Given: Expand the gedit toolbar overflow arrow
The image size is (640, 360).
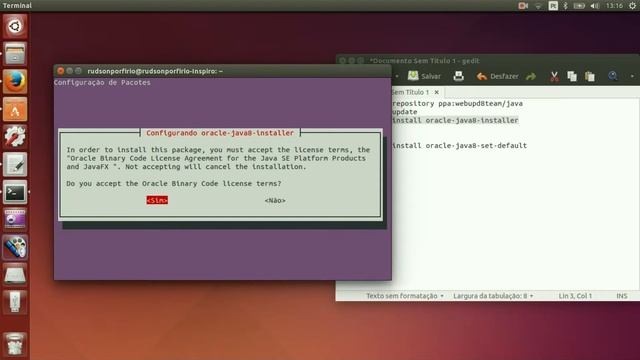Looking at the screenshot, I should pos(632,76).
